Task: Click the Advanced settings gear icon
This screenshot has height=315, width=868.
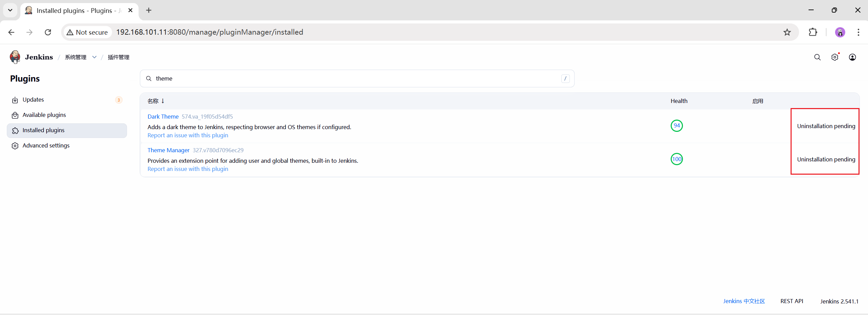Action: (15, 146)
